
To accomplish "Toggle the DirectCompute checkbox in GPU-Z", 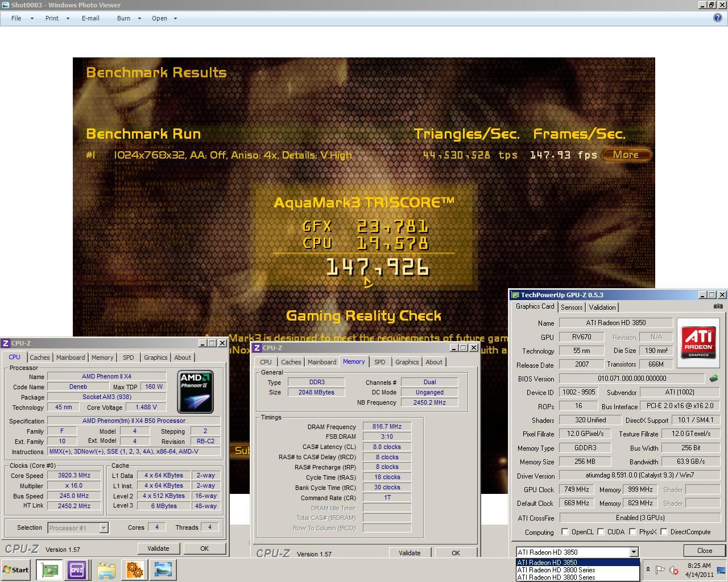I will tap(664, 532).
